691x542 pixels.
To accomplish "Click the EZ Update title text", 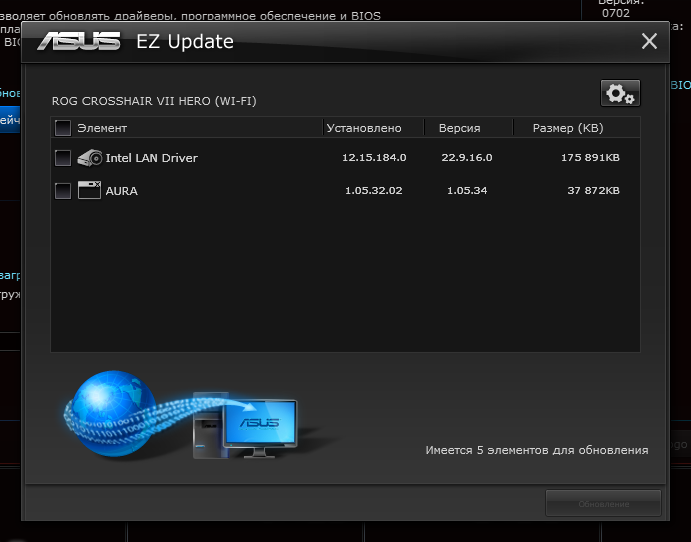I will pyautogui.click(x=185, y=41).
